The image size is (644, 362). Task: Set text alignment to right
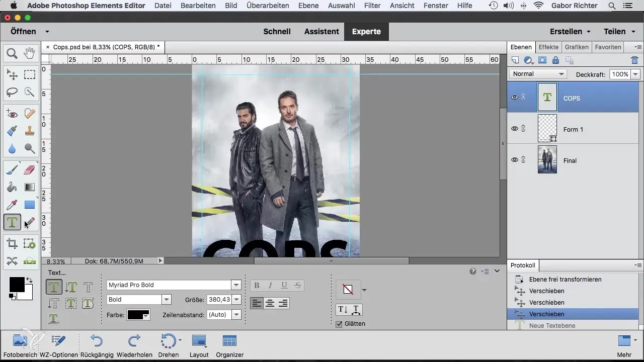[283, 303]
